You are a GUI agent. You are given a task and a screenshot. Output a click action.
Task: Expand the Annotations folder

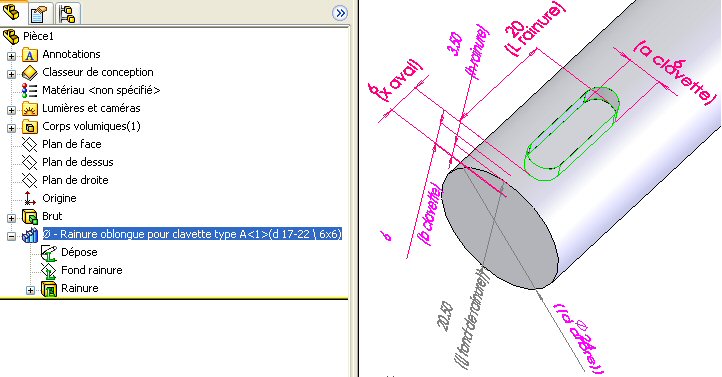coord(11,56)
